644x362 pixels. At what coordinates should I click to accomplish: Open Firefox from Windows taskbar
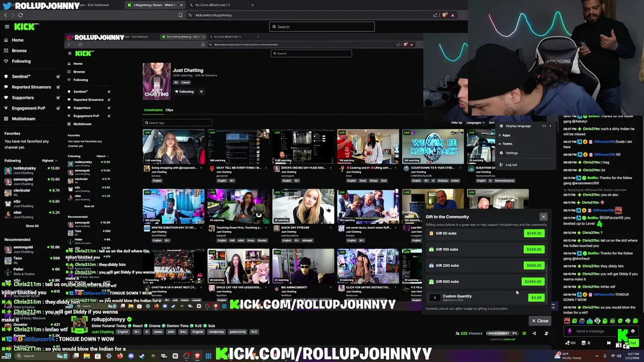(120, 356)
